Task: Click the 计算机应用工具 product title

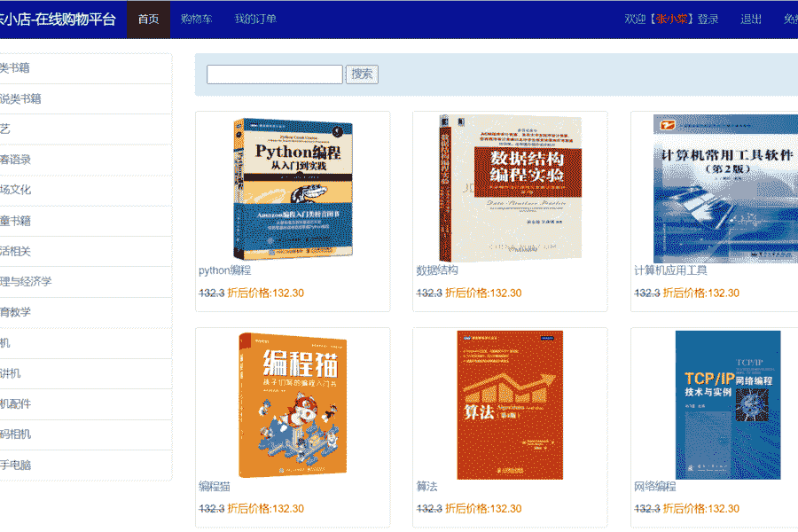Action: click(670, 270)
